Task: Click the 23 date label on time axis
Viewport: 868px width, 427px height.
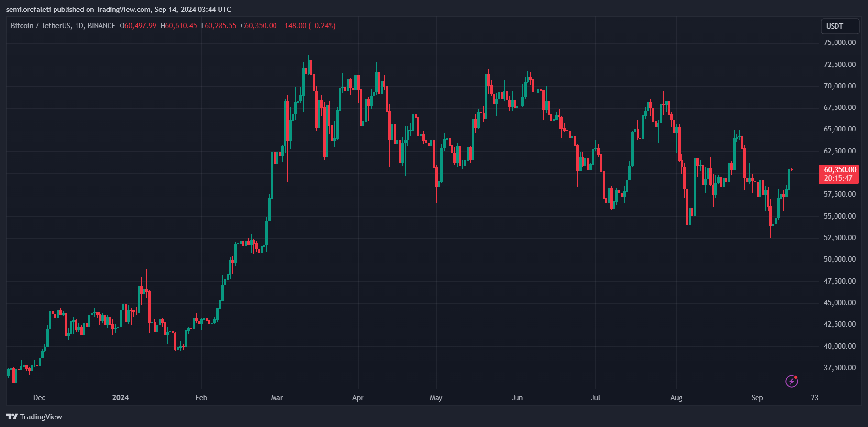Action: [x=814, y=398]
